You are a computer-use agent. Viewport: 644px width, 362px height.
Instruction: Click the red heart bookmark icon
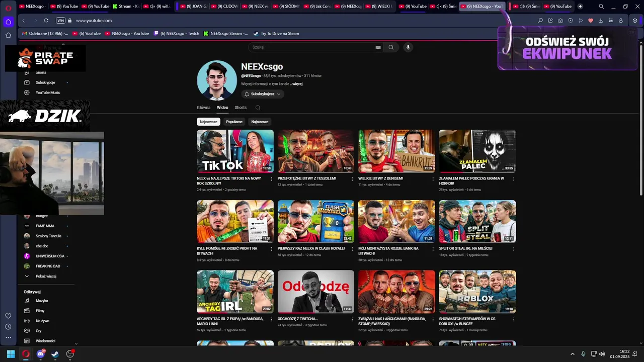pos(591,21)
